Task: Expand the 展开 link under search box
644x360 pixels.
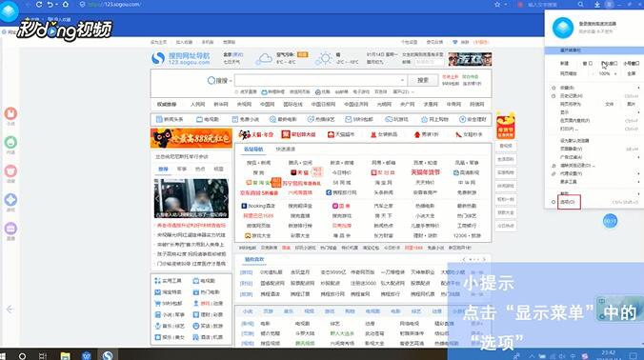Action: (403, 92)
